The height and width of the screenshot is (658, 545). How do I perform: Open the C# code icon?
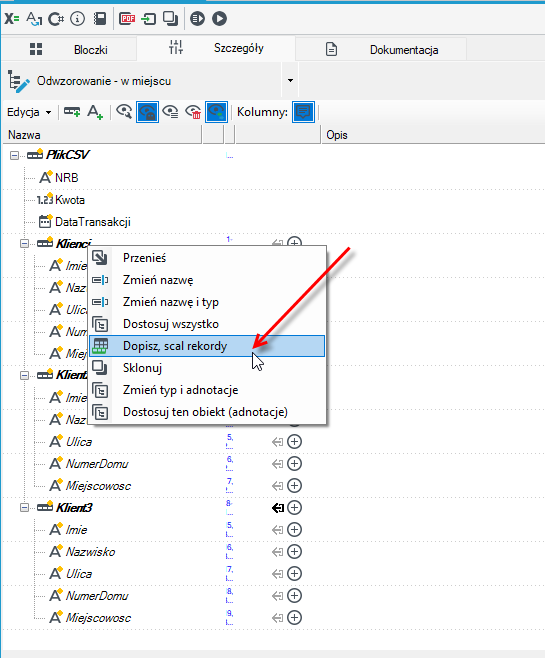(56, 19)
